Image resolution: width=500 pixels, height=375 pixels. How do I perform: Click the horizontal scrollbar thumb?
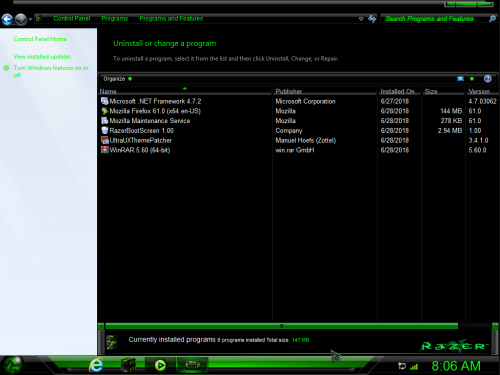pos(282,326)
